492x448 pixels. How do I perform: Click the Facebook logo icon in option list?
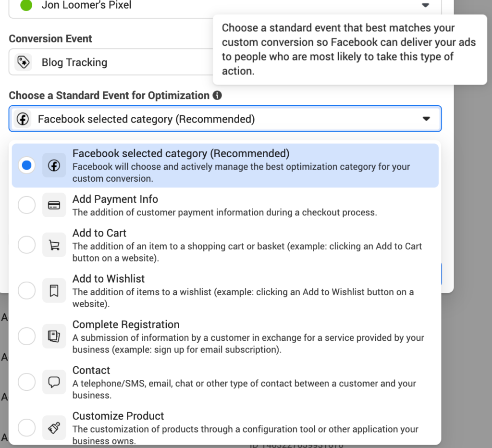pyautogui.click(x=54, y=165)
